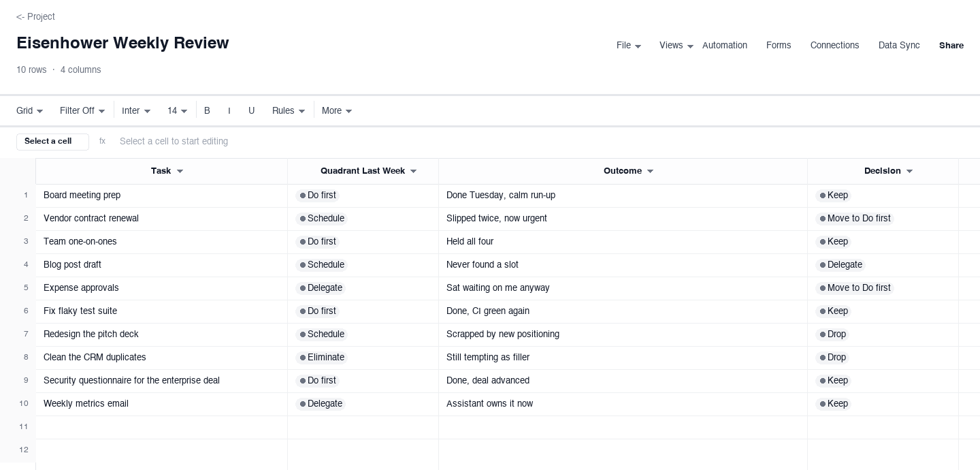Click the Eisenhower Weekly Review title

[122, 43]
